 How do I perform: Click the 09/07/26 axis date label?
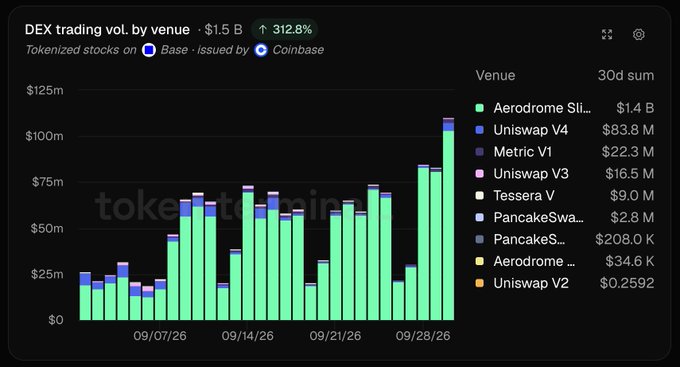click(160, 336)
